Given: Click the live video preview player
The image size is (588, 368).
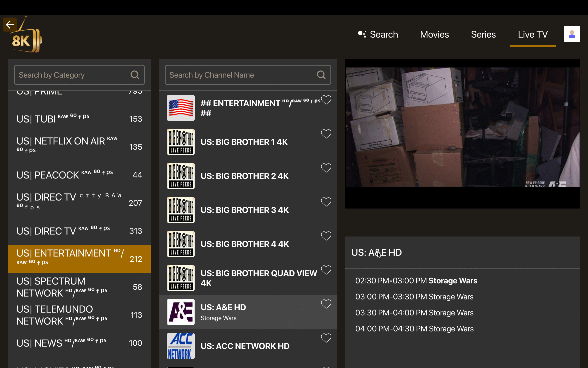Looking at the screenshot, I should pos(462,133).
